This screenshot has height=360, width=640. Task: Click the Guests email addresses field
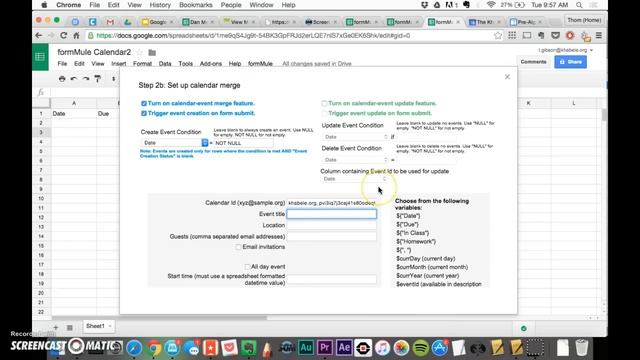pyautogui.click(x=331, y=236)
